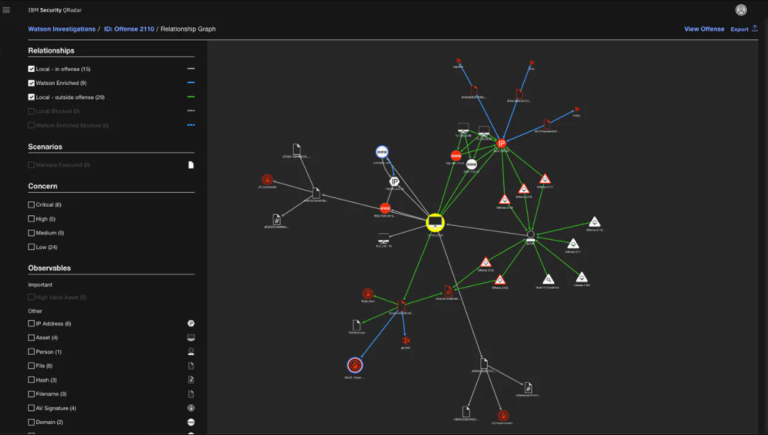Select the white hexagon IP node
Screen dimensions: 768x435
[394, 181]
